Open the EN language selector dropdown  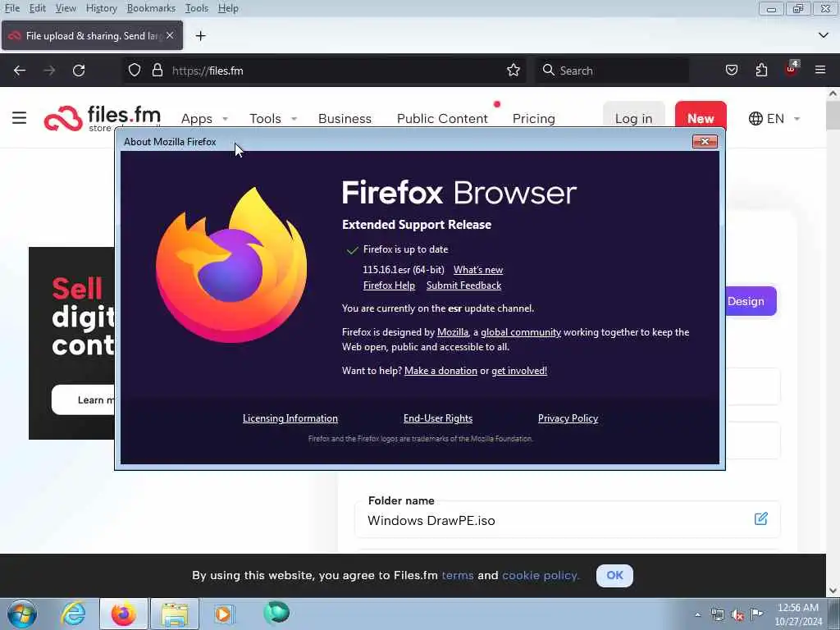pyautogui.click(x=774, y=118)
